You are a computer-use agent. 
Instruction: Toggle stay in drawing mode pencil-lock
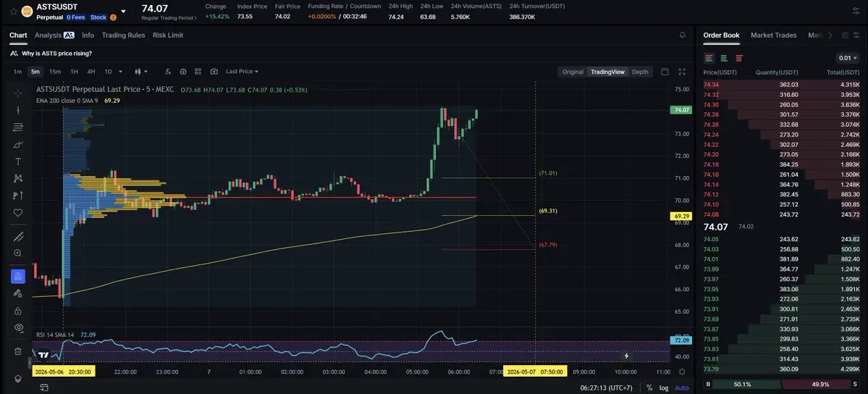click(17, 293)
